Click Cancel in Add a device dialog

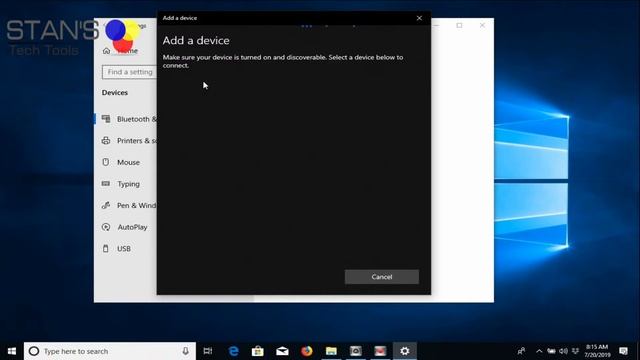point(382,277)
